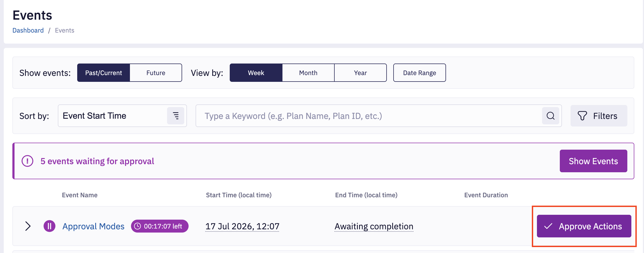644x253 pixels.
Task: Switch to Future events
Action: pos(156,73)
